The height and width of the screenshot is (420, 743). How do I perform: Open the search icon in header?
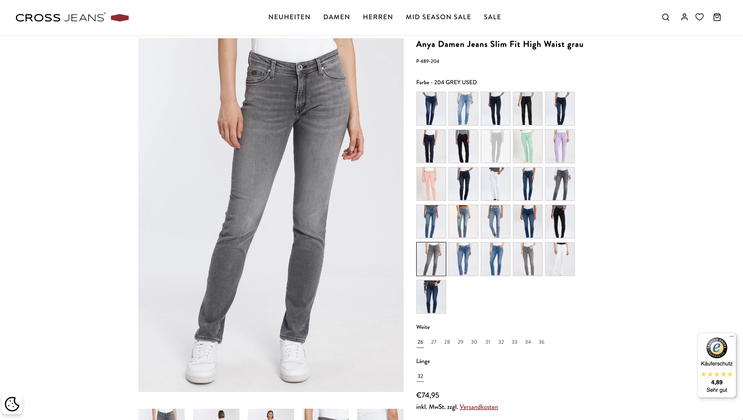665,17
